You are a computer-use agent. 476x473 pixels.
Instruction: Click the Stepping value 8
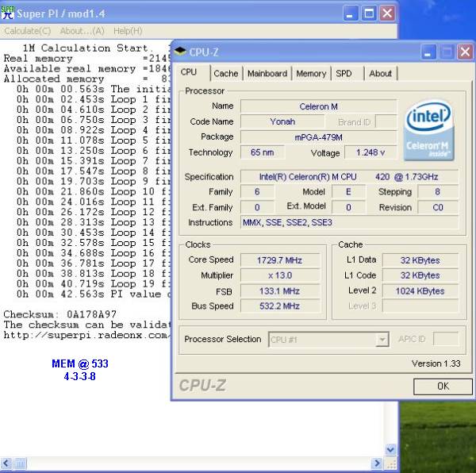tap(438, 192)
